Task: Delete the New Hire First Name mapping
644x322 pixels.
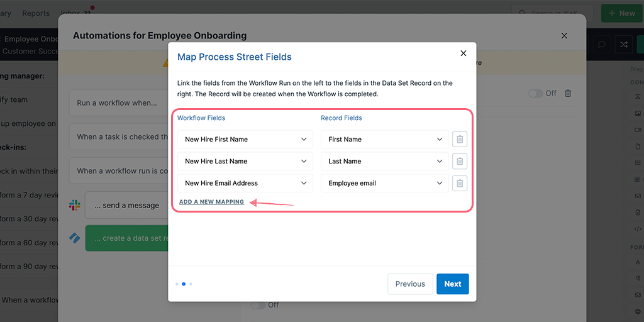Action: click(460, 139)
